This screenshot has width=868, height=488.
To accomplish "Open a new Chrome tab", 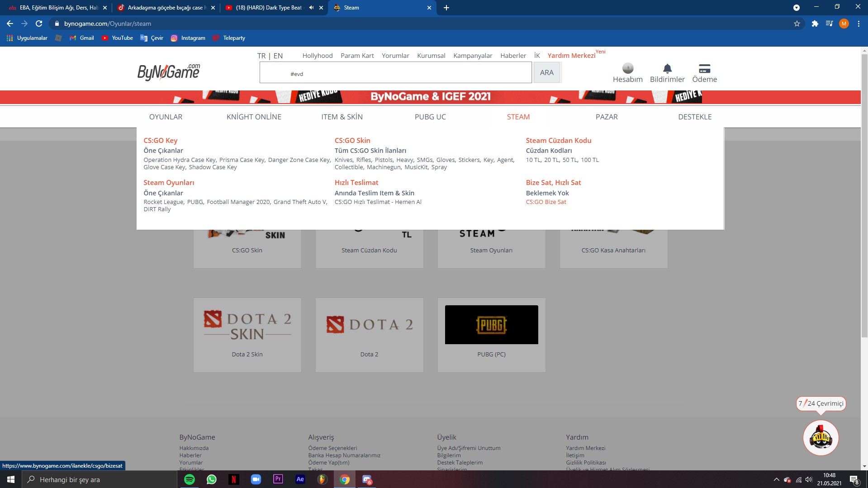I will [446, 8].
